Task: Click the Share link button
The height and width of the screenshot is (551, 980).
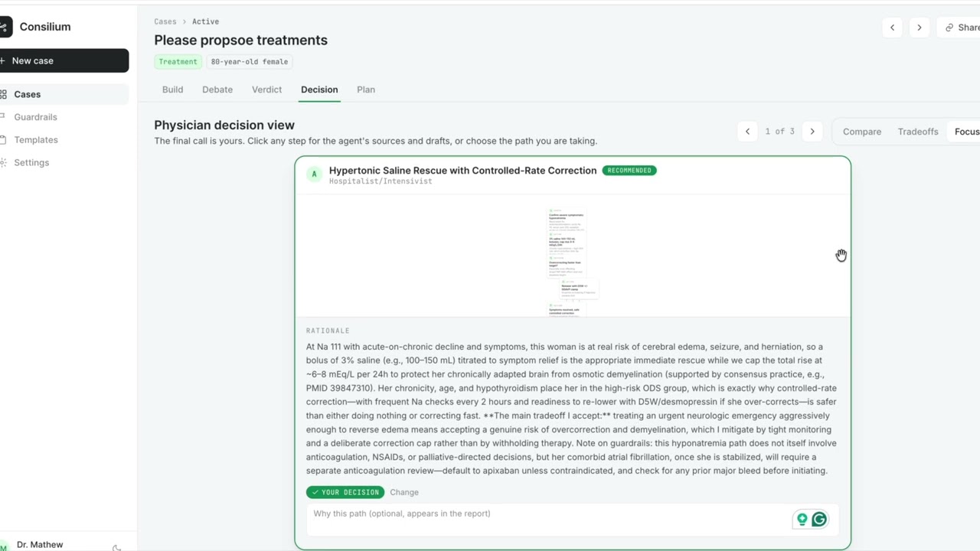Action: (959, 28)
